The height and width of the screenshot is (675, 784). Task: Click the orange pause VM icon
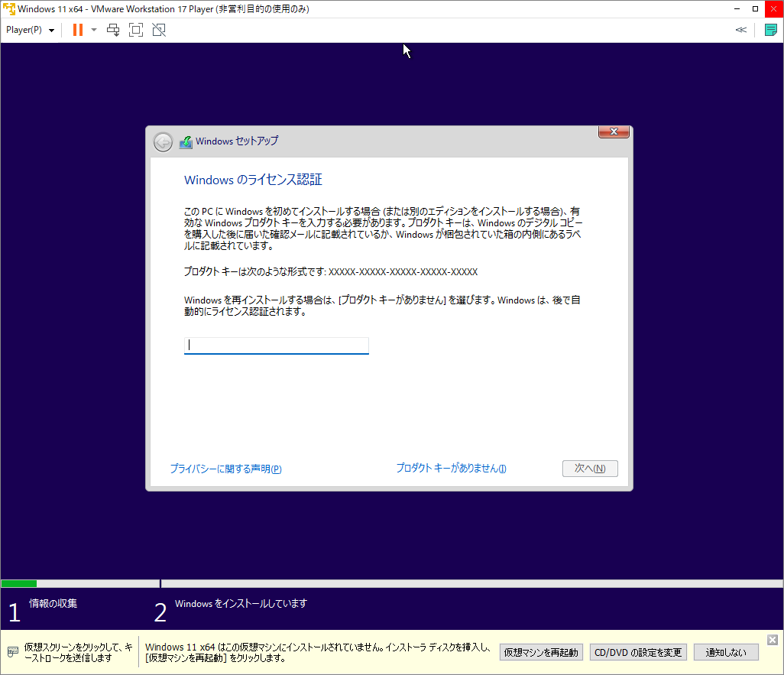77,30
